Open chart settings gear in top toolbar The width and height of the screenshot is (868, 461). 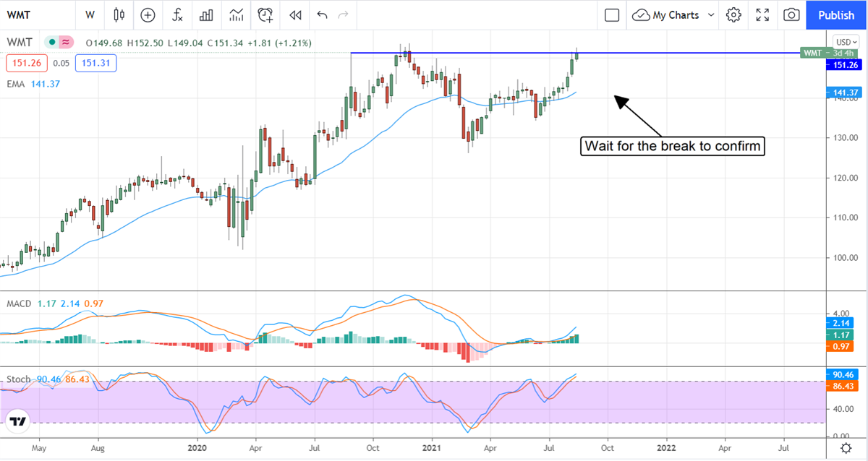[733, 14]
